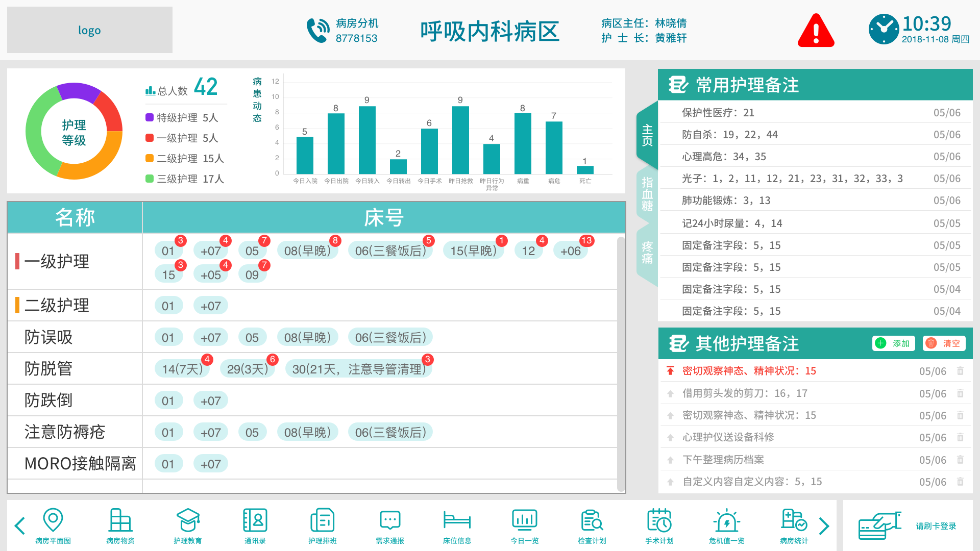The width and height of the screenshot is (980, 551).
Task: Click the 护理等级 donut chart
Action: [74, 131]
